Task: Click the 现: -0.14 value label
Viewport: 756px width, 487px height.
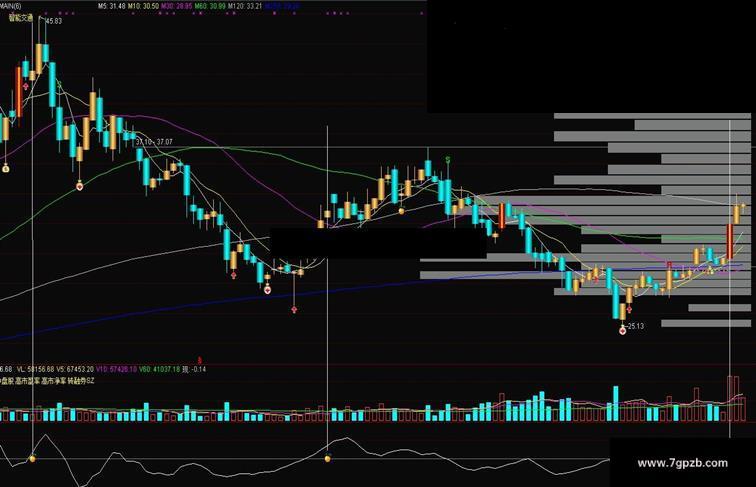Action: click(194, 369)
